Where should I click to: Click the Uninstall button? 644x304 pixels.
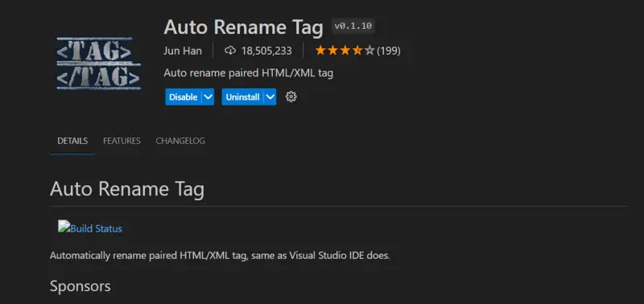(243, 97)
